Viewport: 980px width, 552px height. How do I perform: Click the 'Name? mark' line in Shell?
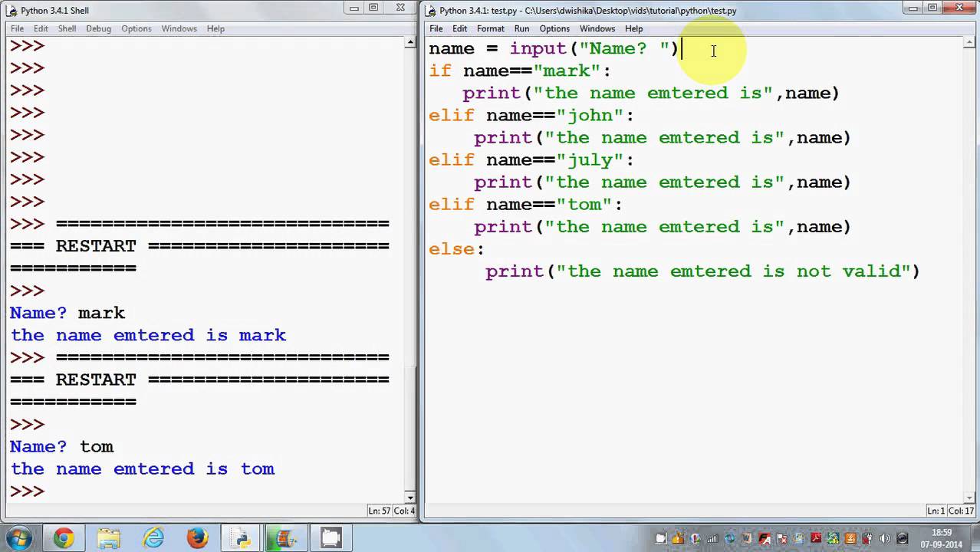tap(67, 313)
